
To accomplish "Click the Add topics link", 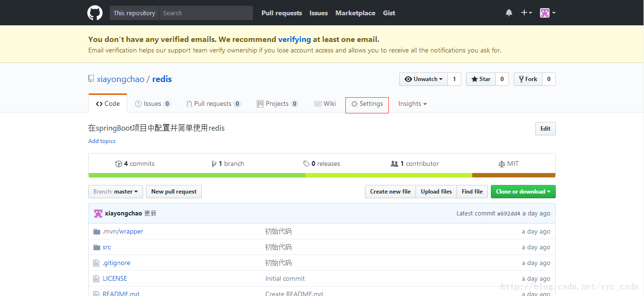I will pos(102,141).
